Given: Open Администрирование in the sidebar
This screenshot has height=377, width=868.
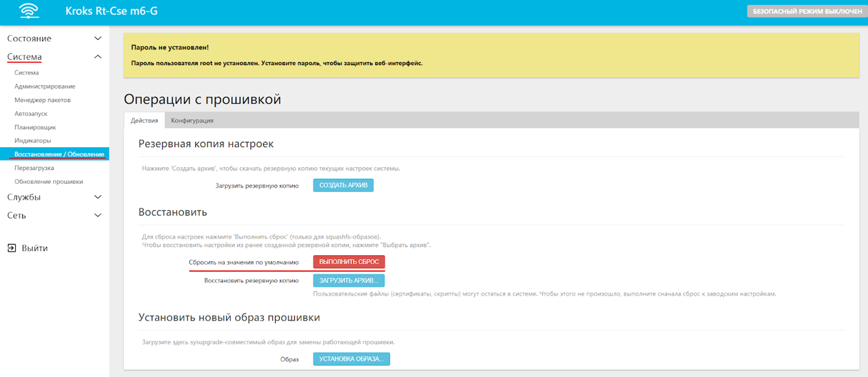Looking at the screenshot, I should point(45,86).
